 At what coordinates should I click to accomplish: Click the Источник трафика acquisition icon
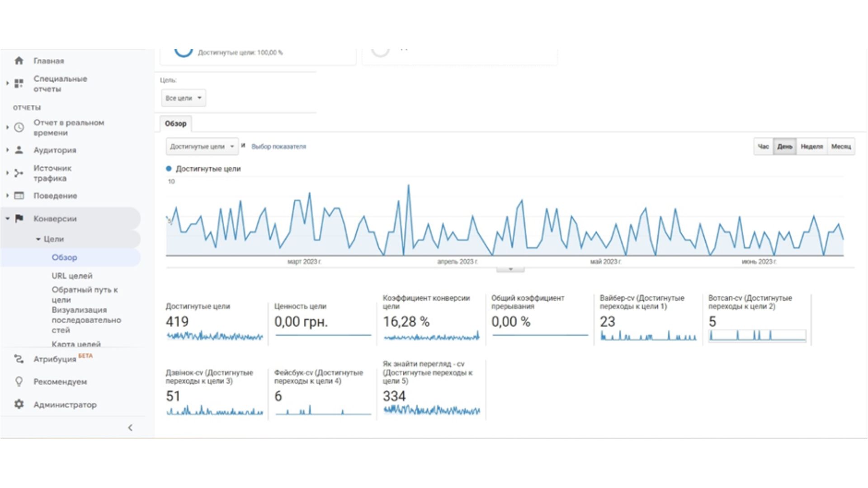pos(19,173)
